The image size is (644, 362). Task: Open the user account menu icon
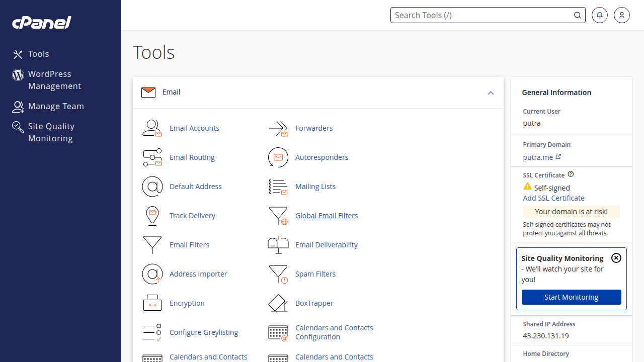coord(621,15)
